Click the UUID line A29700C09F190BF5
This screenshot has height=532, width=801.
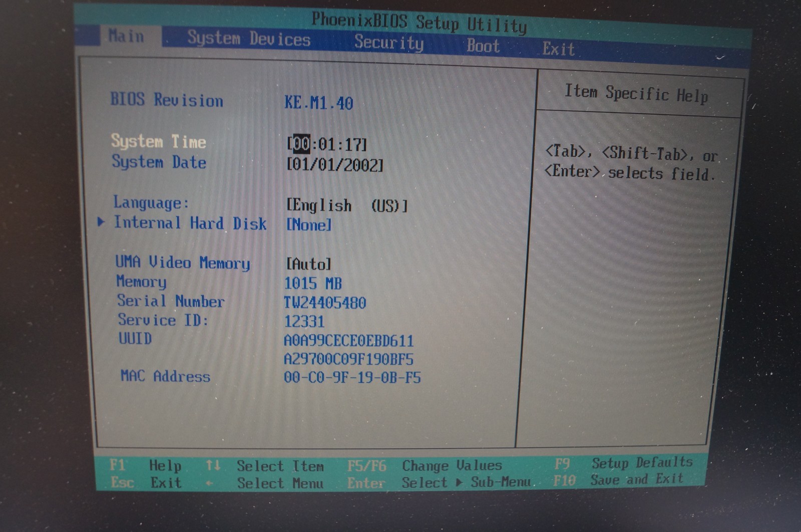348,359
